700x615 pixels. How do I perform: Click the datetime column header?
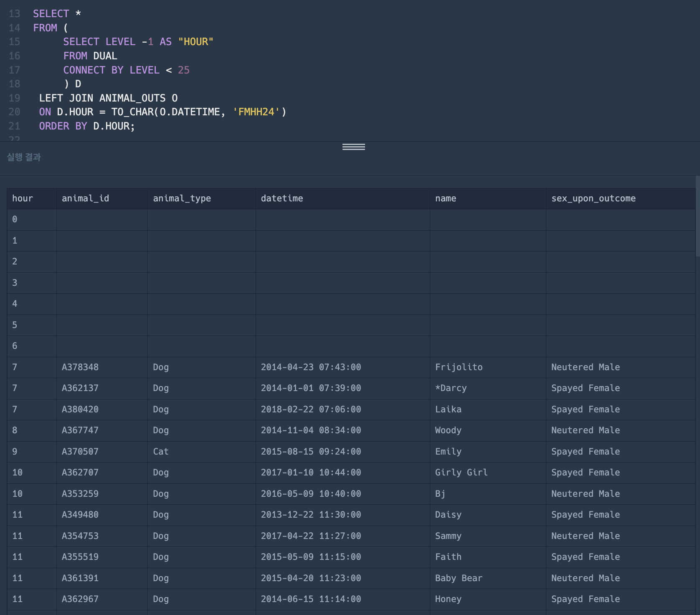click(x=282, y=198)
